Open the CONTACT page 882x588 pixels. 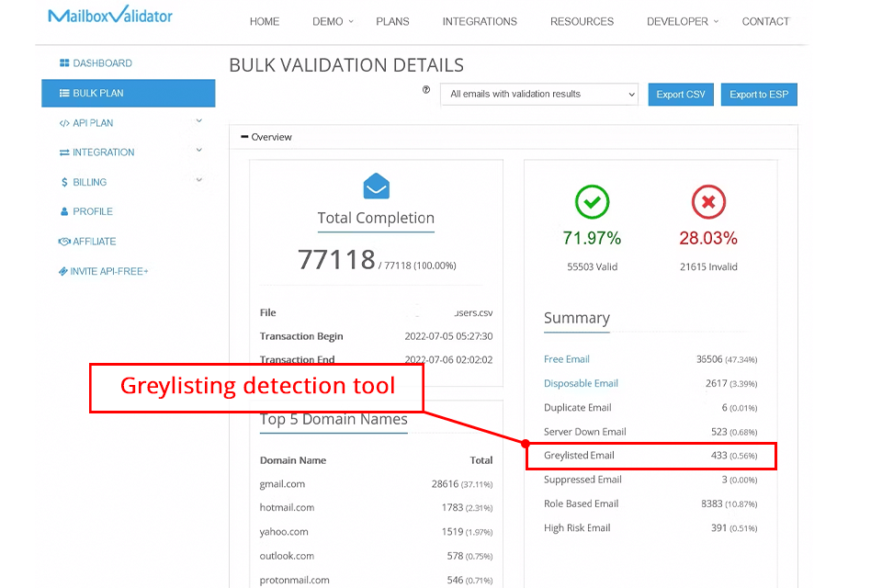(x=765, y=21)
